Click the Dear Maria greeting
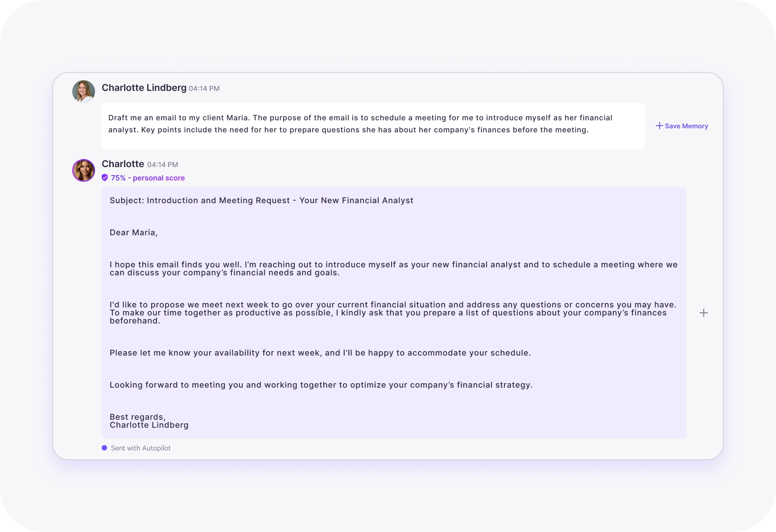This screenshot has width=776, height=532. [x=133, y=233]
